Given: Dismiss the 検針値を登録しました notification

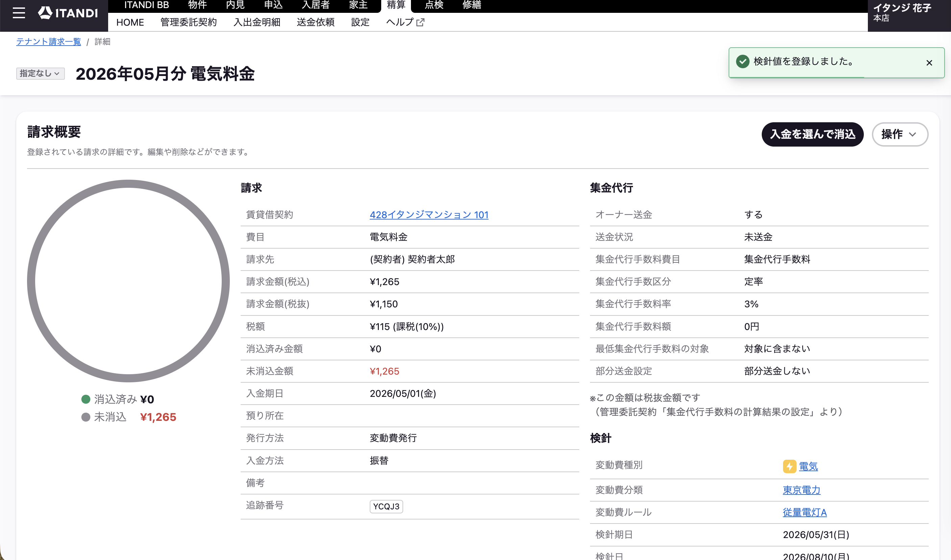Looking at the screenshot, I should (x=929, y=63).
